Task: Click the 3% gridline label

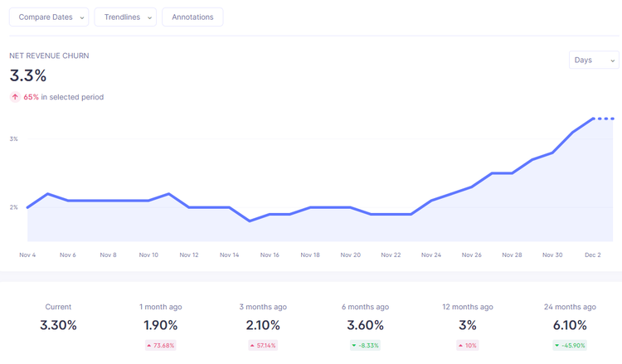Action: (x=14, y=138)
